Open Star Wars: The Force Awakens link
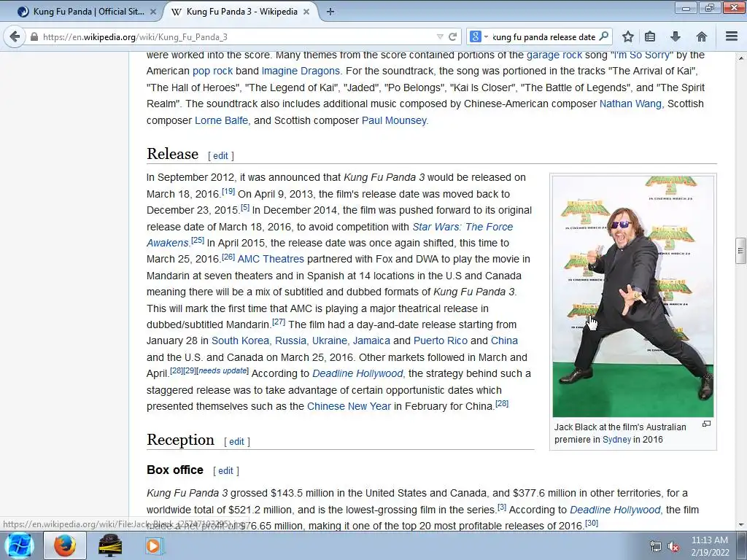Screen dimensions: 747x560 462,227
